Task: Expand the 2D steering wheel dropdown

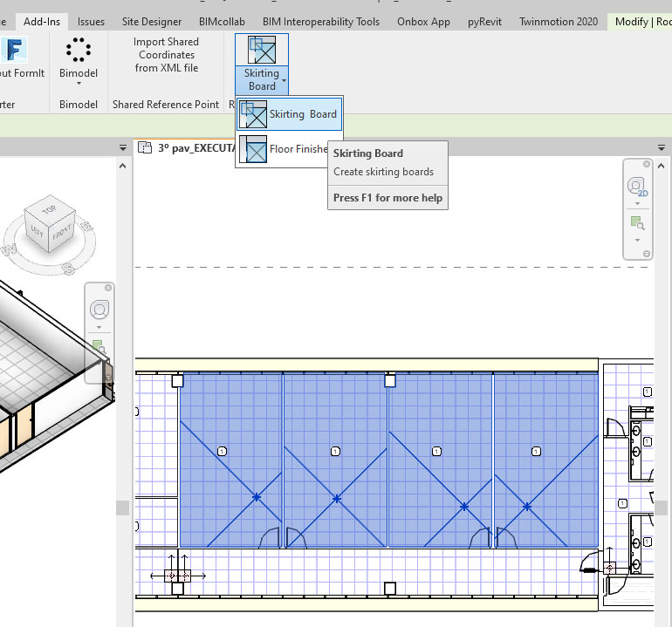Action: (637, 203)
